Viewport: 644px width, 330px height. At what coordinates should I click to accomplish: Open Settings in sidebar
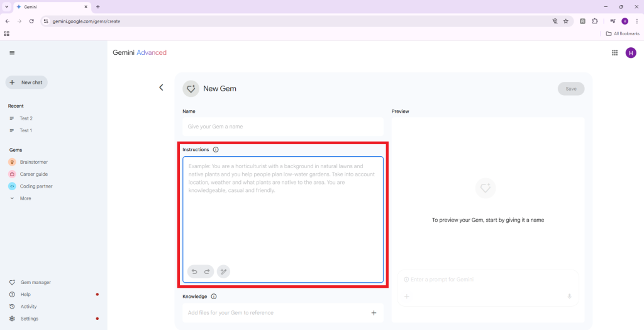(29, 319)
